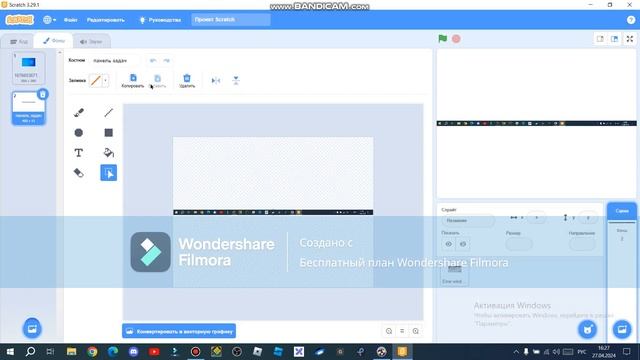This screenshot has width=640, height=360.
Task: Switch to large stage layout
Action: [x=615, y=39]
